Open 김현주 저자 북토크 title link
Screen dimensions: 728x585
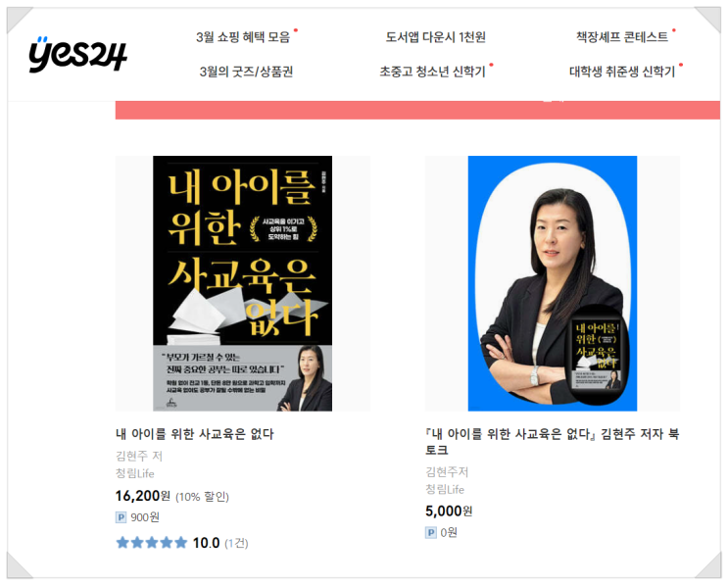553,442
